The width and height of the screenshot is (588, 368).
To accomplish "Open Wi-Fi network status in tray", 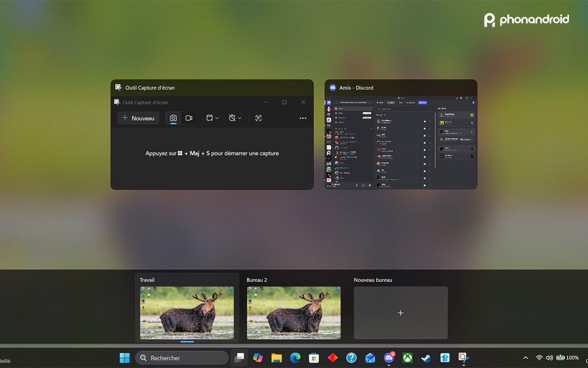I will coord(539,358).
